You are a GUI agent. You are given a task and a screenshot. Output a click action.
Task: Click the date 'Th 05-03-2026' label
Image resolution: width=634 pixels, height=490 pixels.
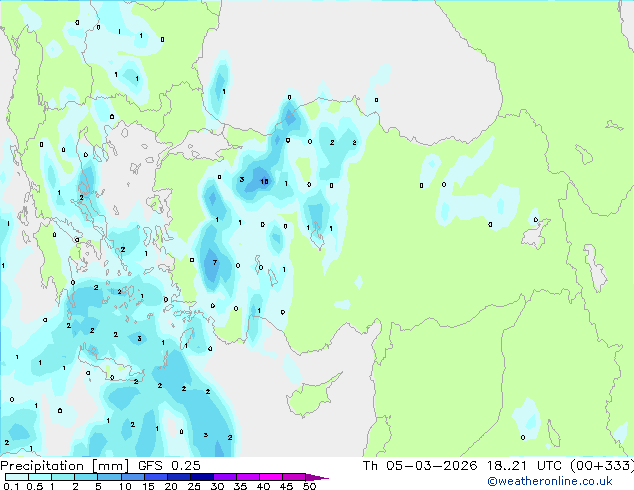tap(420, 466)
